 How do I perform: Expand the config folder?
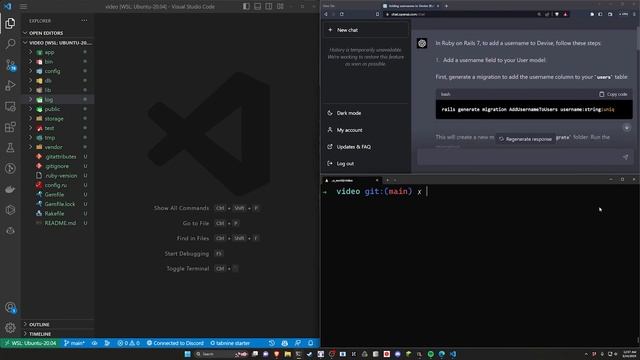pos(58,71)
